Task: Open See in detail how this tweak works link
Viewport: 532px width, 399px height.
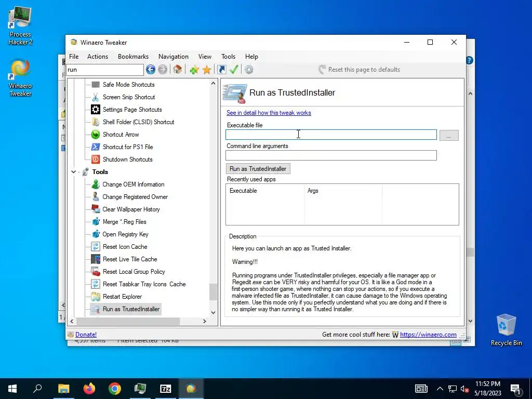Action: (269, 113)
